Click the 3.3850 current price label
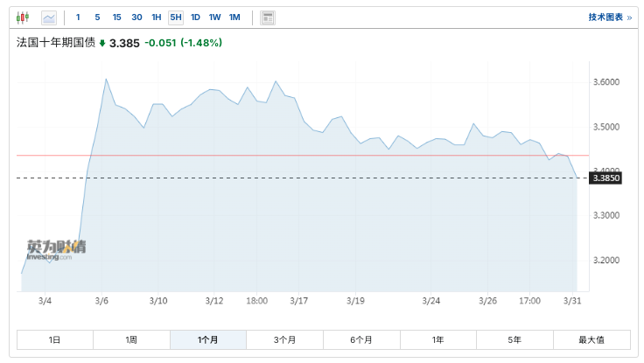644x363 pixels. 606,178
